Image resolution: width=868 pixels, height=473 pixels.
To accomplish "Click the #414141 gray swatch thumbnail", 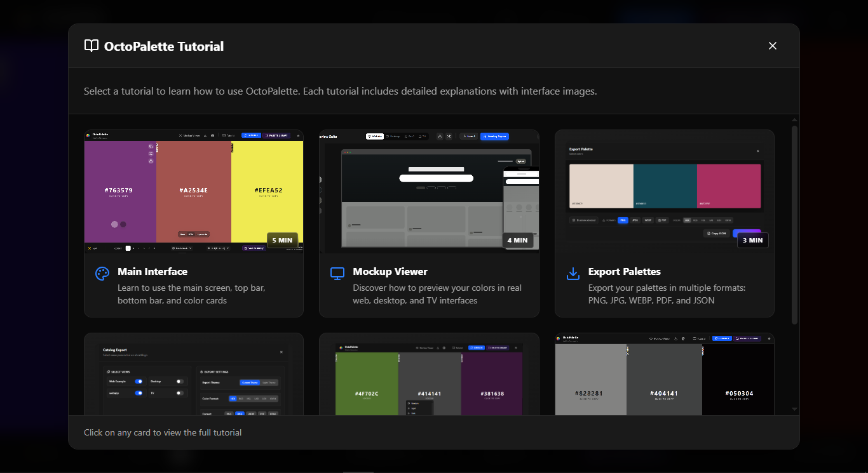I will (x=430, y=384).
